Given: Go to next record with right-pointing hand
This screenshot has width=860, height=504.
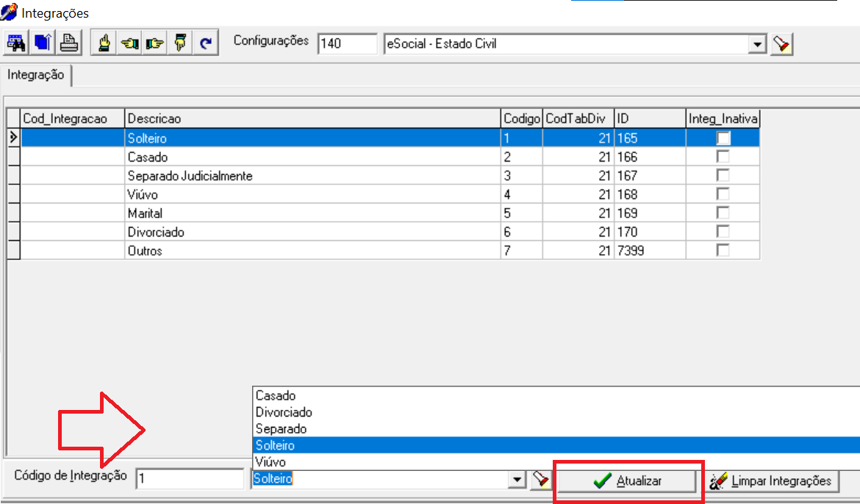Looking at the screenshot, I should [155, 43].
